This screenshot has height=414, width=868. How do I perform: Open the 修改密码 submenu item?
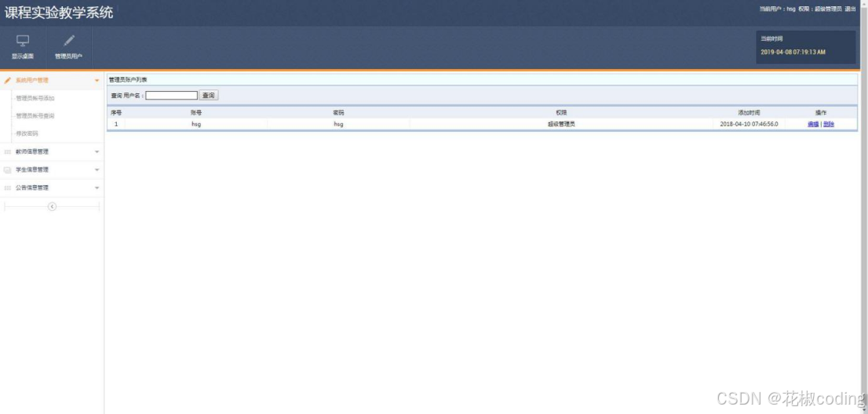point(27,134)
